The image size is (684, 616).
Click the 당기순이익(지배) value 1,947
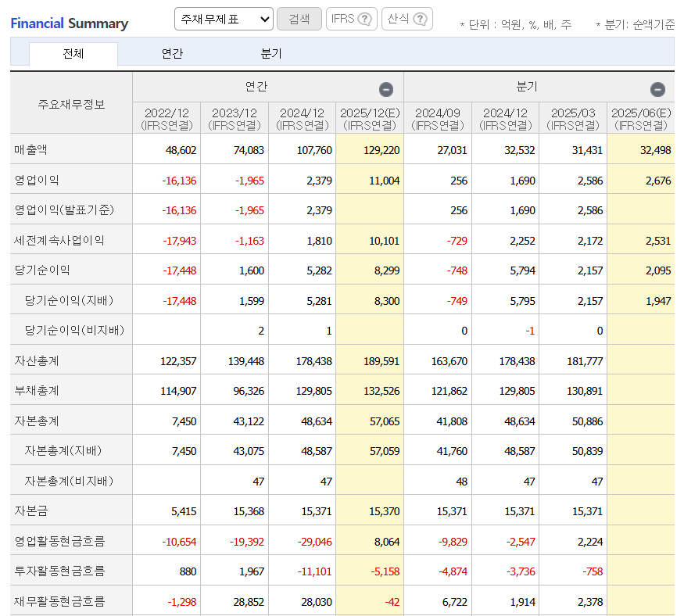click(x=658, y=301)
